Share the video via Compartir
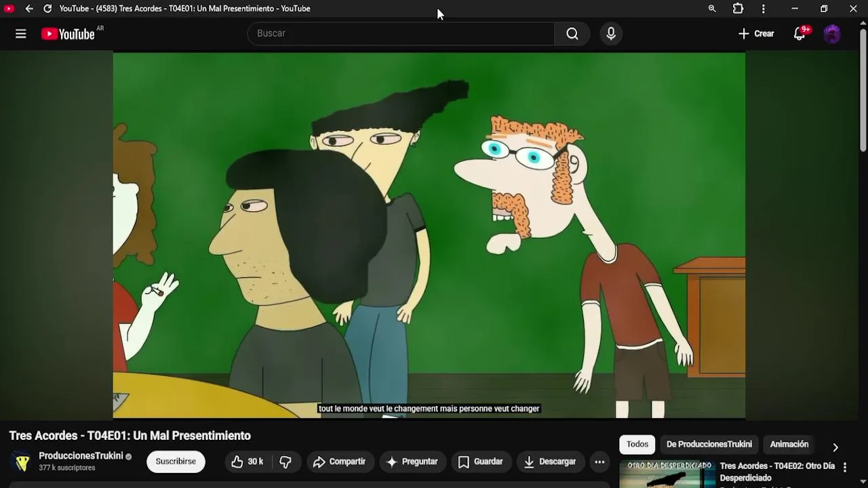 pyautogui.click(x=339, y=462)
